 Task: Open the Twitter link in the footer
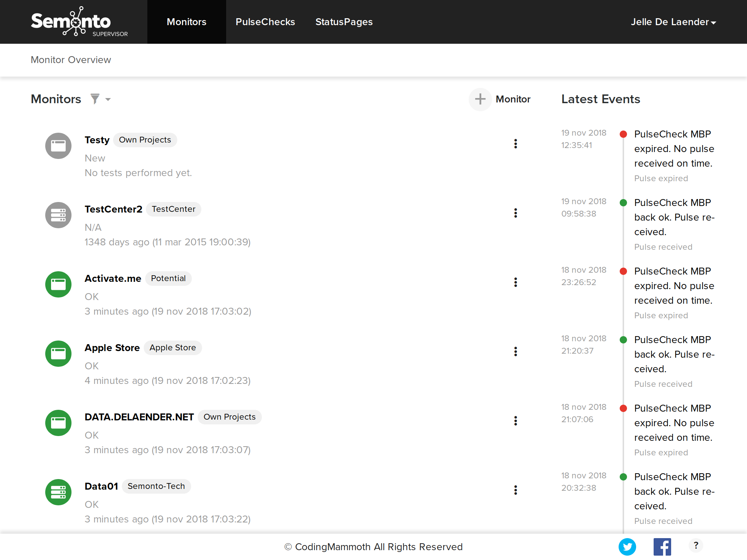627,547
